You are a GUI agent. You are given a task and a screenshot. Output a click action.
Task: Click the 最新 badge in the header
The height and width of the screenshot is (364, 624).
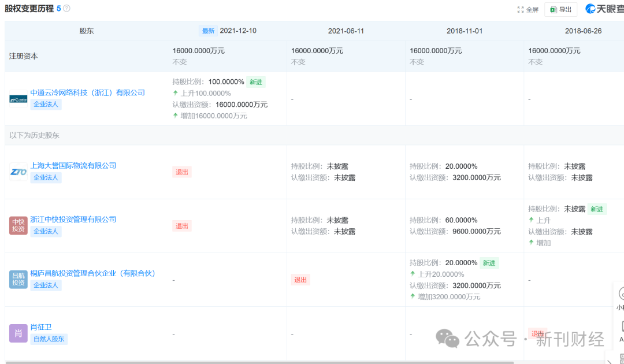[208, 31]
